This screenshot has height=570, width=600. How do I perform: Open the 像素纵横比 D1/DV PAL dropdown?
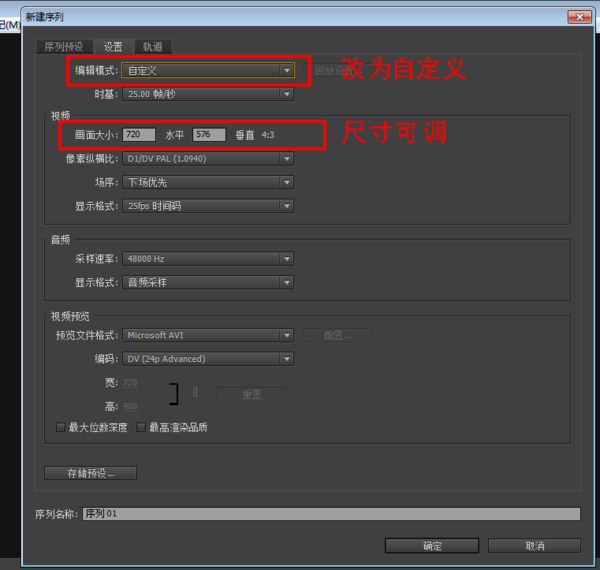208,159
